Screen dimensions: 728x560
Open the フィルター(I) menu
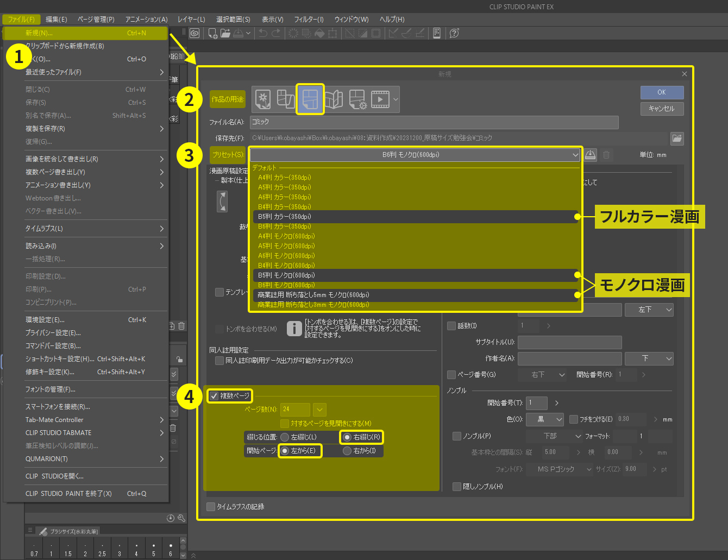tap(309, 19)
